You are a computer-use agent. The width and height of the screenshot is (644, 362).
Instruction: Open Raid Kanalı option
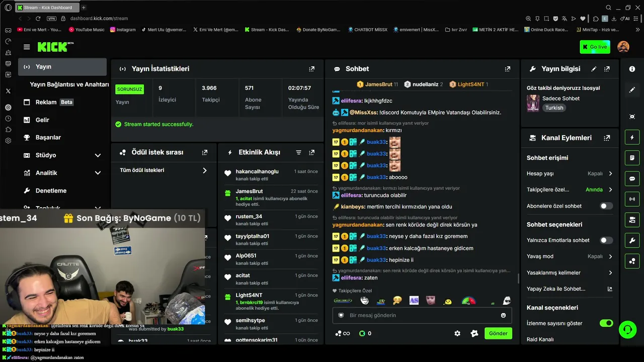[x=540, y=339]
